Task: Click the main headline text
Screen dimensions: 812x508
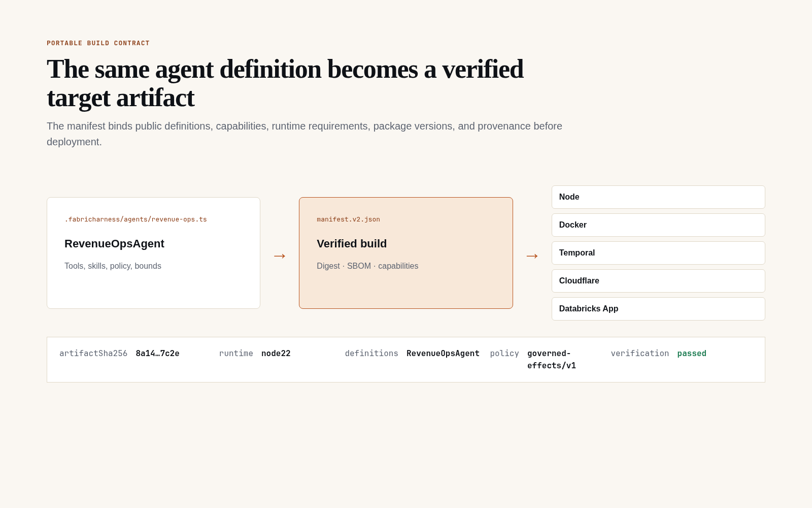Action: pyautogui.click(x=285, y=83)
